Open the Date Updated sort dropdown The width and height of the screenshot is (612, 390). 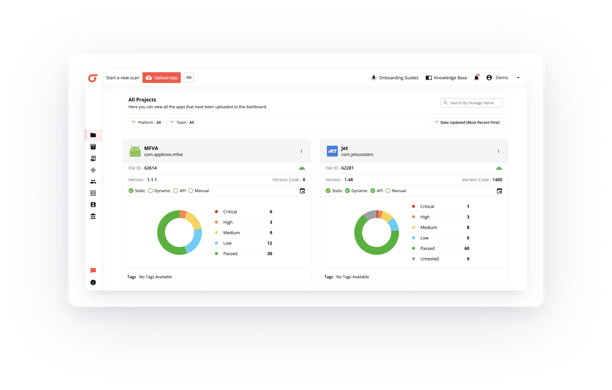(x=467, y=123)
